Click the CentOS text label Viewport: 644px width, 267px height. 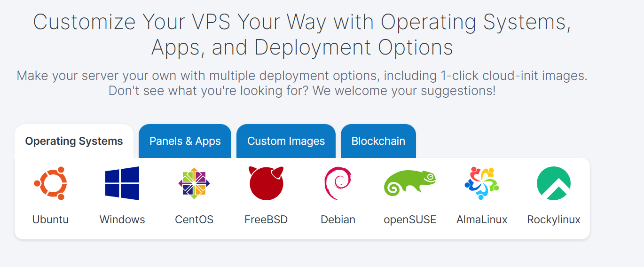tap(194, 220)
